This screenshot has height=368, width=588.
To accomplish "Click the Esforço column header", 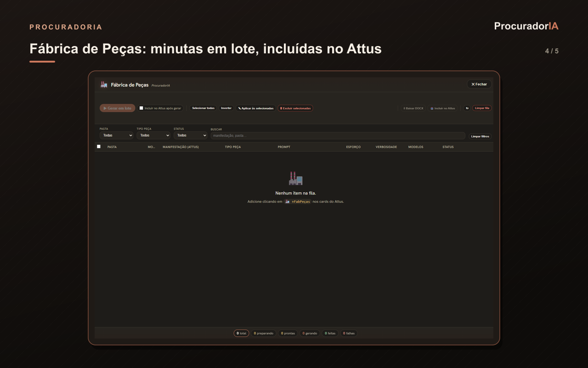I will pyautogui.click(x=353, y=147).
